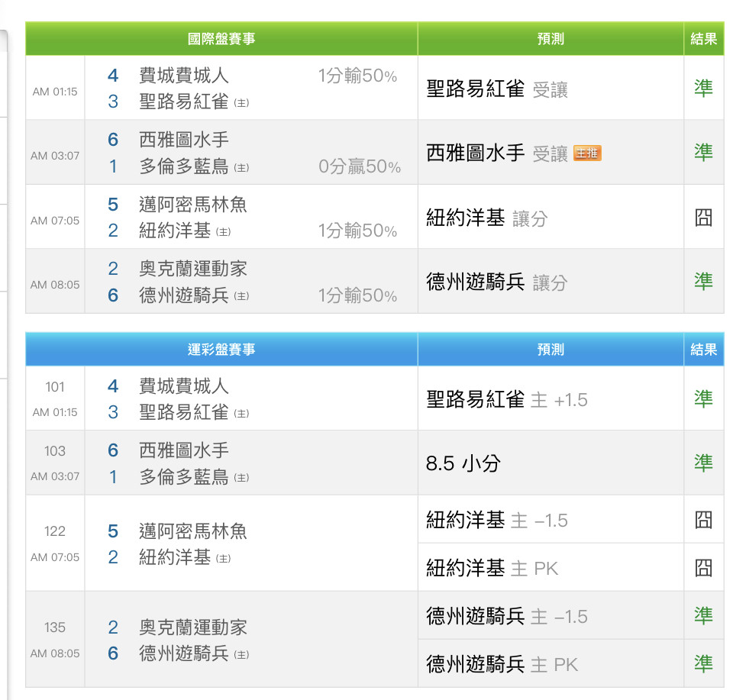Click 德州遊騎兵 (主) in the lottery match 135 row
This screenshot has height=700, width=733.
coord(194,653)
